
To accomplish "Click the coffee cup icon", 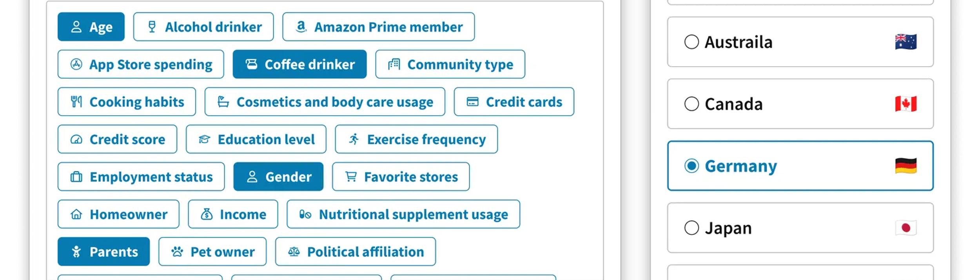I will coord(251,64).
